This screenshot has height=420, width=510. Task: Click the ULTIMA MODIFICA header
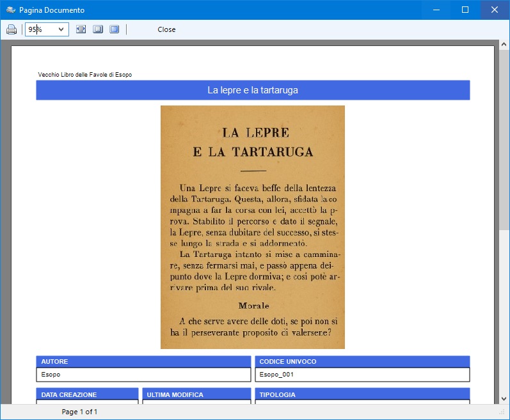(196, 394)
